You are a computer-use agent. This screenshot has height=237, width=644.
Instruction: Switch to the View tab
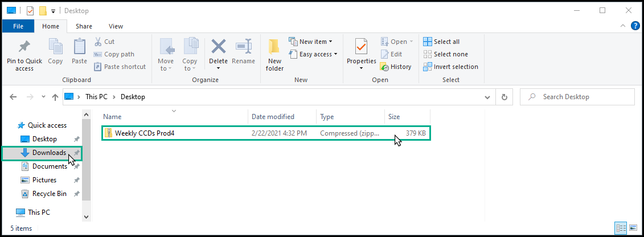116,26
